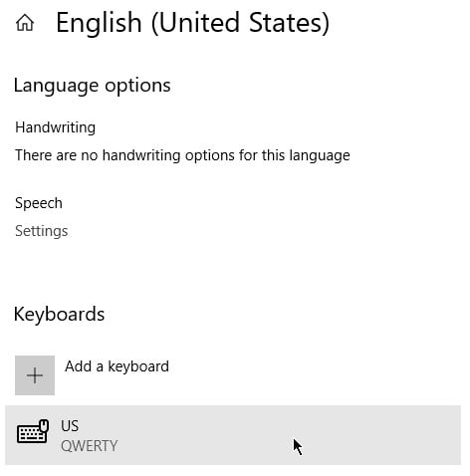Click the Language options heading

click(x=92, y=86)
